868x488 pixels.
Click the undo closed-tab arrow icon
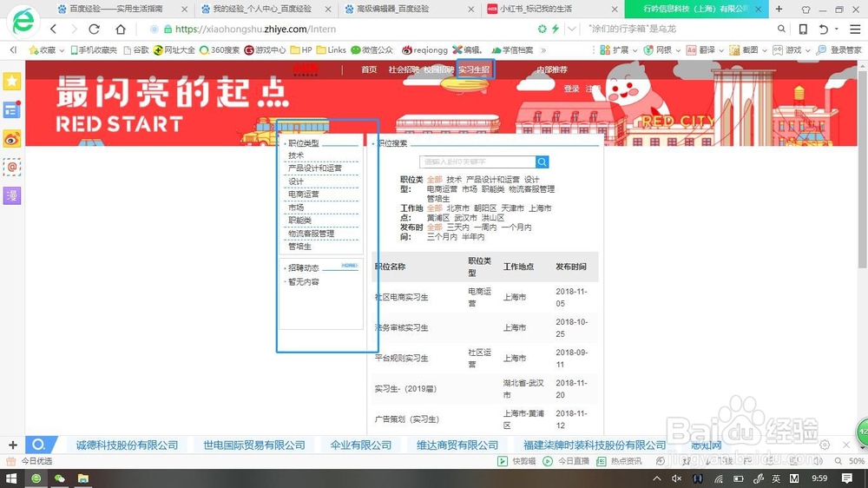pos(824,29)
